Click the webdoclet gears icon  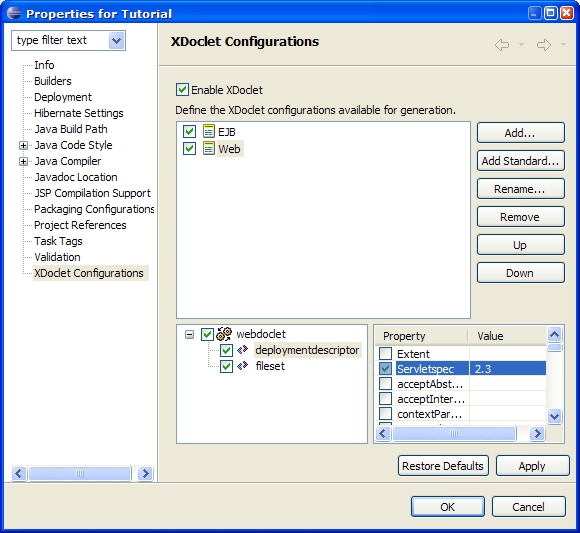224,334
